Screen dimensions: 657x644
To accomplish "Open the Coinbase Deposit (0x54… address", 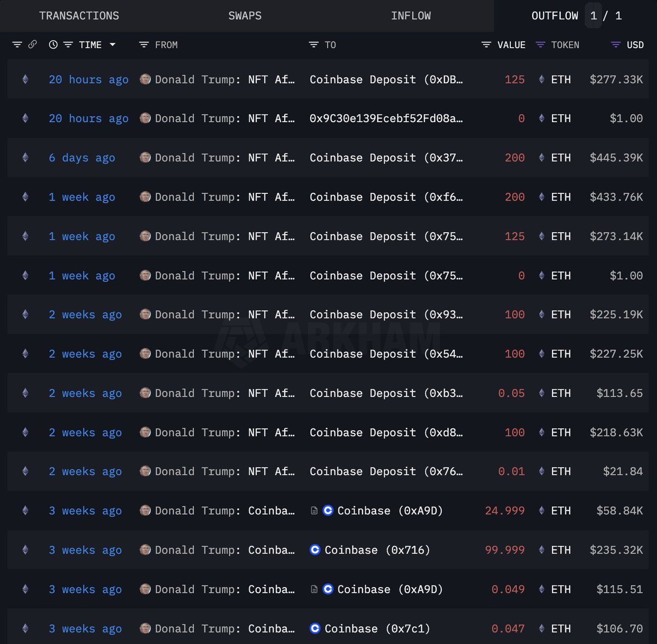I will [386, 354].
